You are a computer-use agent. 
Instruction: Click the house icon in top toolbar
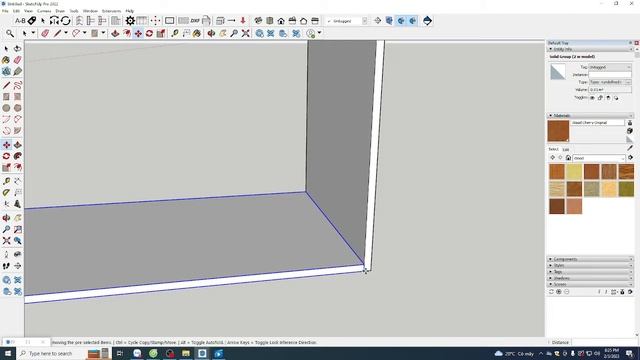click(281, 21)
